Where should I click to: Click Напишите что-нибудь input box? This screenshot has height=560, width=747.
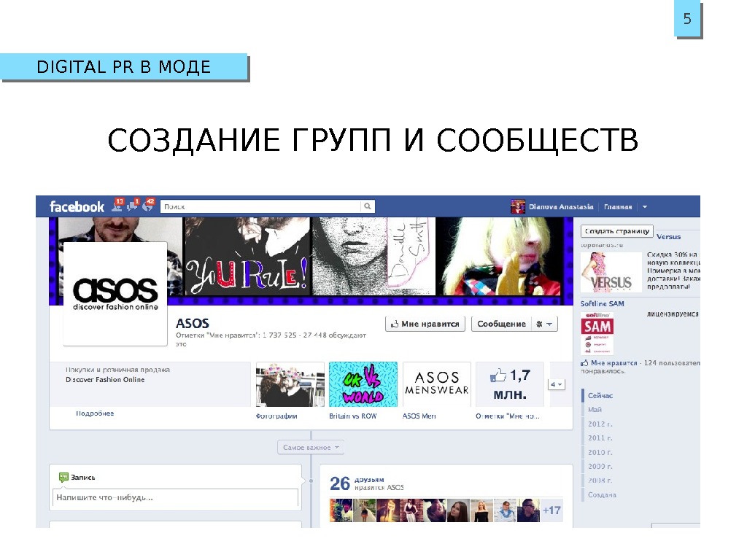[175, 497]
